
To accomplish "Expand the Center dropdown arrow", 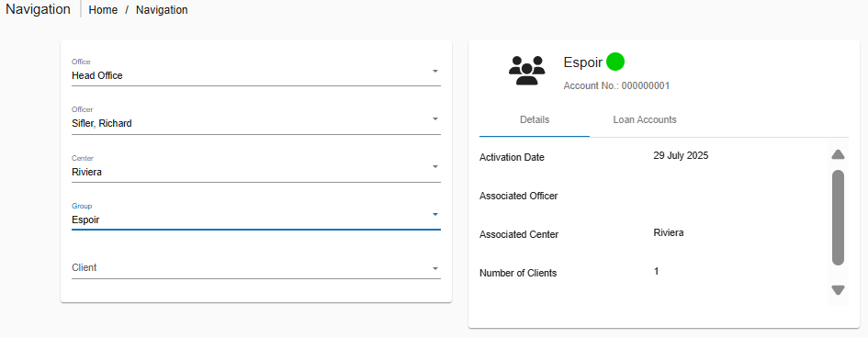I will (x=435, y=166).
